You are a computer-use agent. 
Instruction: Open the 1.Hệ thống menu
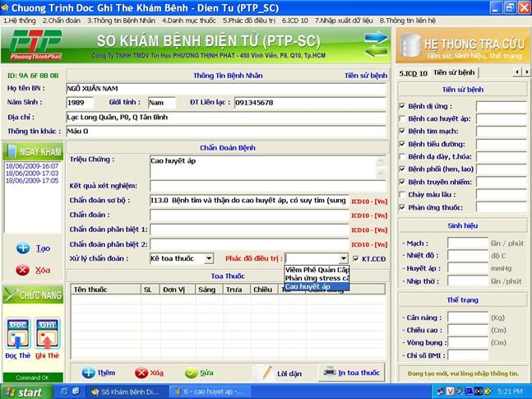pyautogui.click(x=21, y=18)
